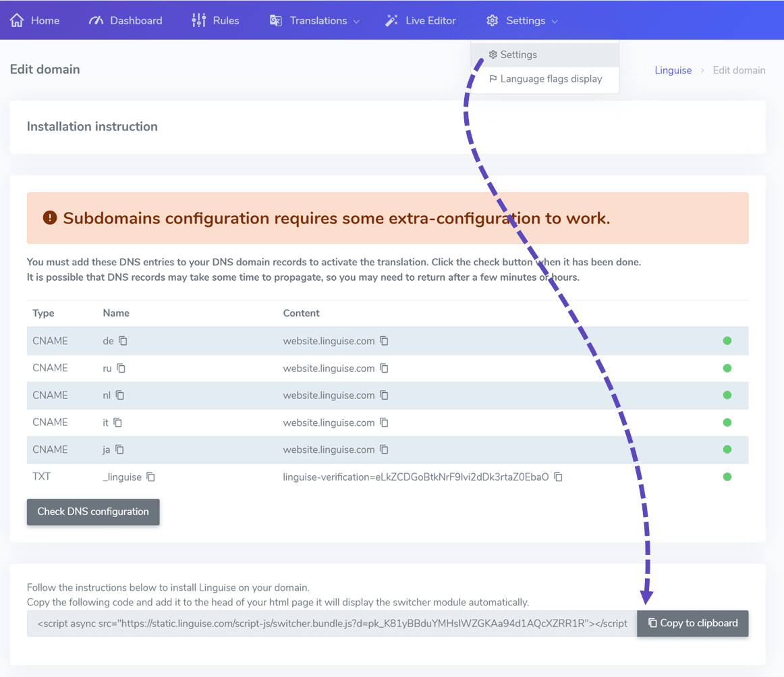Copy the 'nl' record name icon
784x677 pixels.
click(x=120, y=396)
